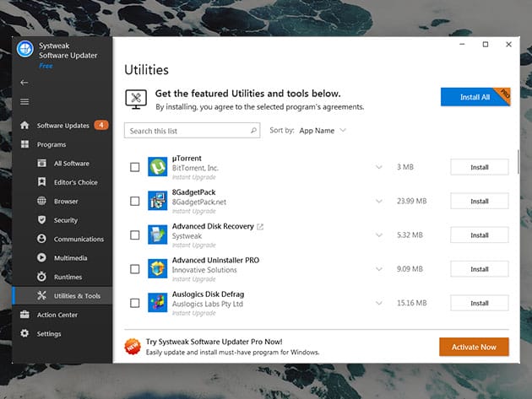Click the Programs grid icon

click(x=24, y=144)
